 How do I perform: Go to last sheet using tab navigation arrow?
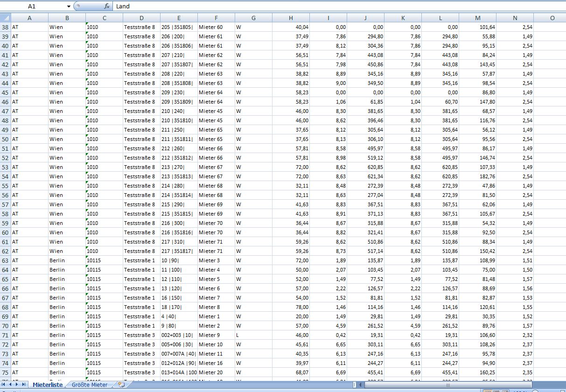point(25,385)
